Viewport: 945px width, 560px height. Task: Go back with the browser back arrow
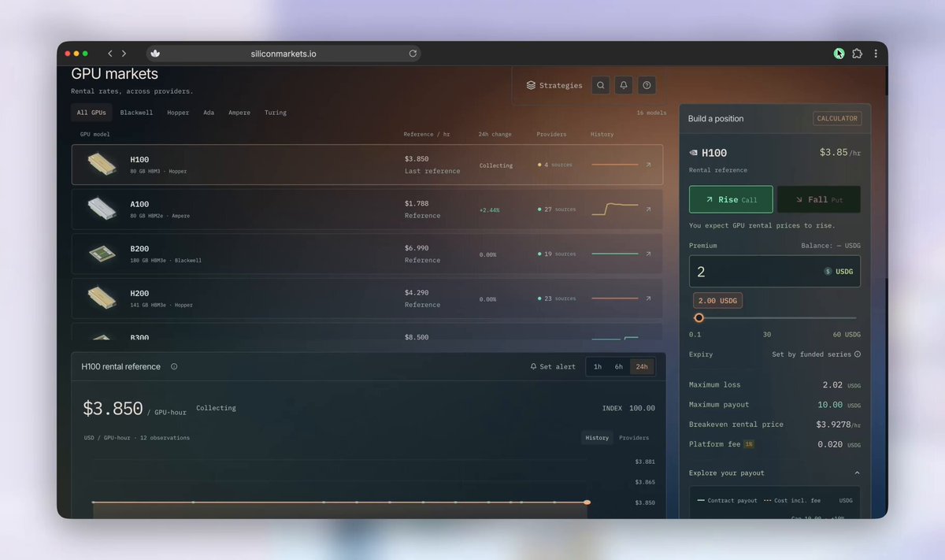pos(109,54)
